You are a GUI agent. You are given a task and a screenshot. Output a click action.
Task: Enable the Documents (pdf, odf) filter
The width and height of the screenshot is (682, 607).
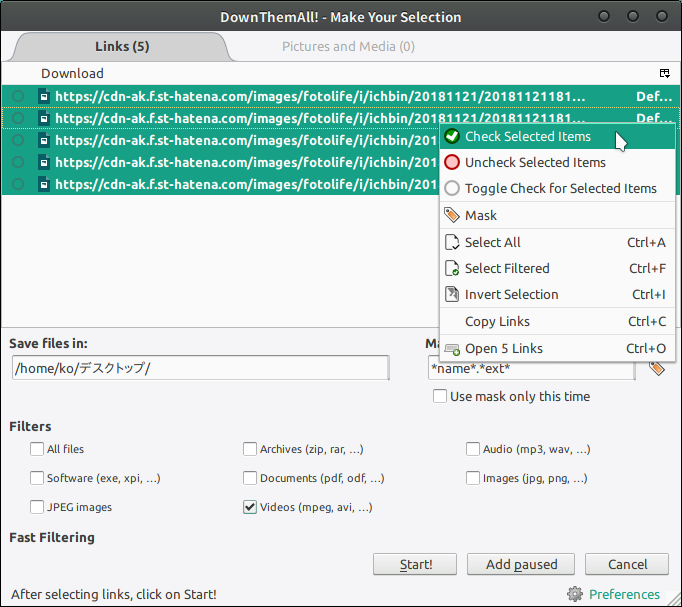point(250,478)
